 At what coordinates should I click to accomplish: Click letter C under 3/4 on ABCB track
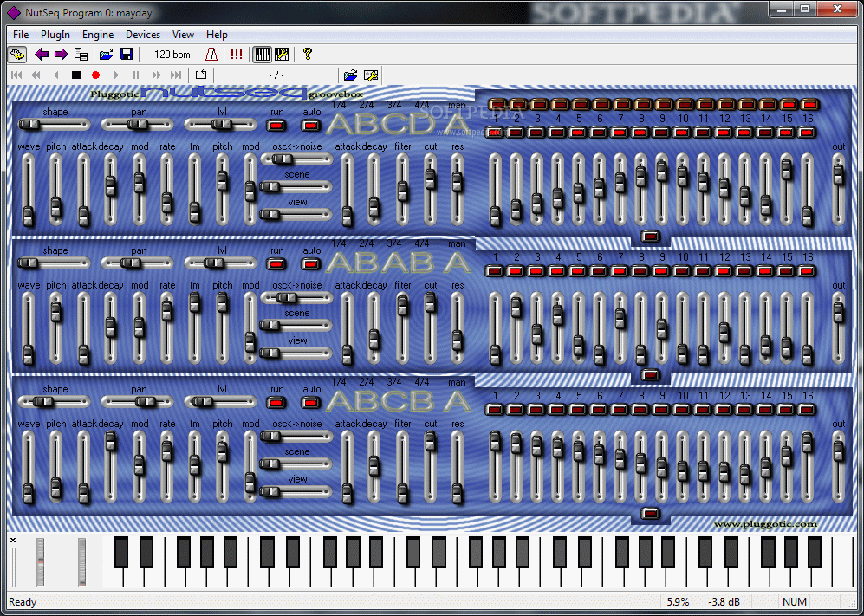[x=394, y=402]
